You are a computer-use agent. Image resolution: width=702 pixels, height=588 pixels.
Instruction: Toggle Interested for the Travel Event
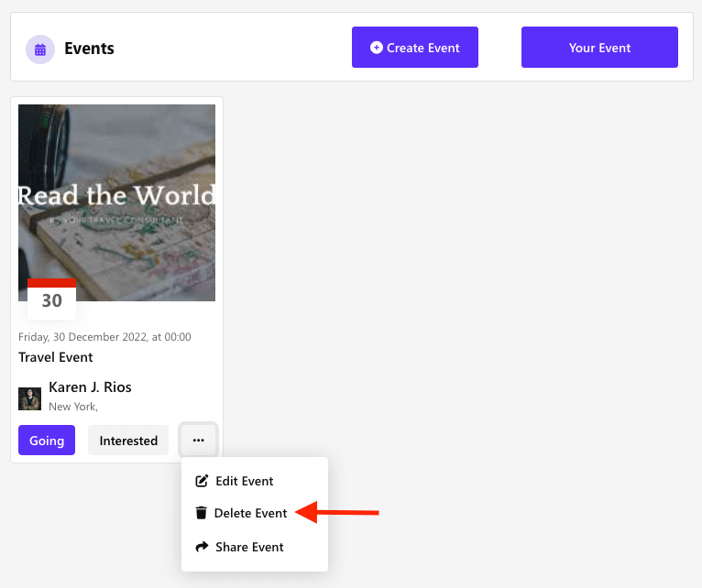128,441
